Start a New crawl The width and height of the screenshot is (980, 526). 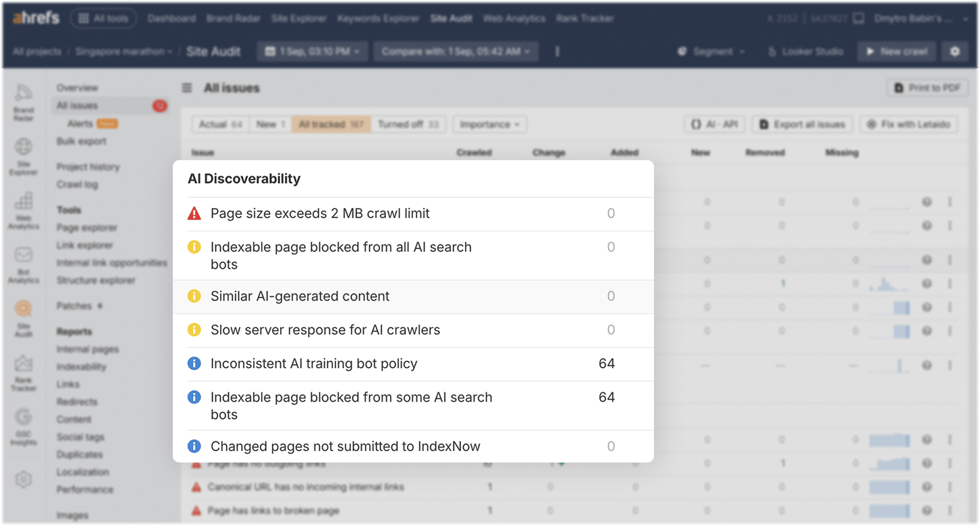(897, 51)
